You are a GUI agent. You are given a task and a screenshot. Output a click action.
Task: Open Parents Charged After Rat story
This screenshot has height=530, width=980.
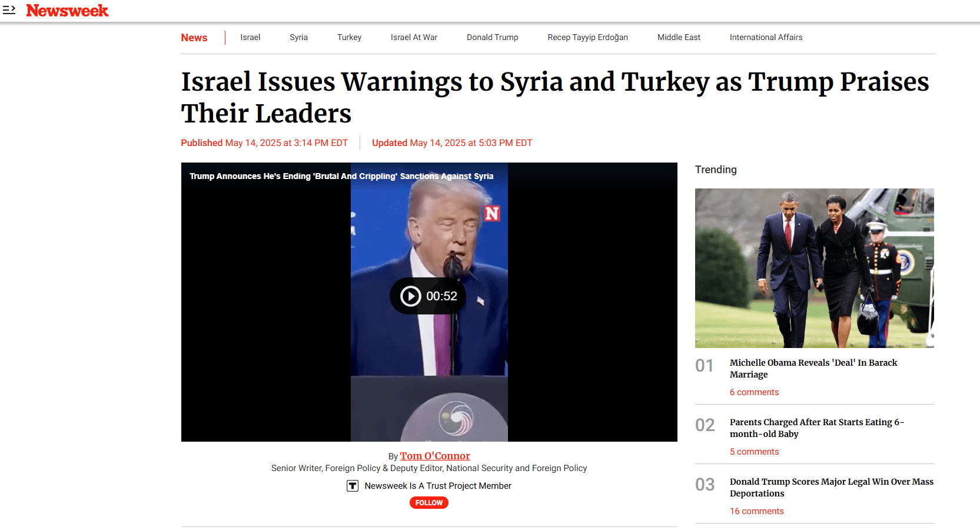point(817,428)
